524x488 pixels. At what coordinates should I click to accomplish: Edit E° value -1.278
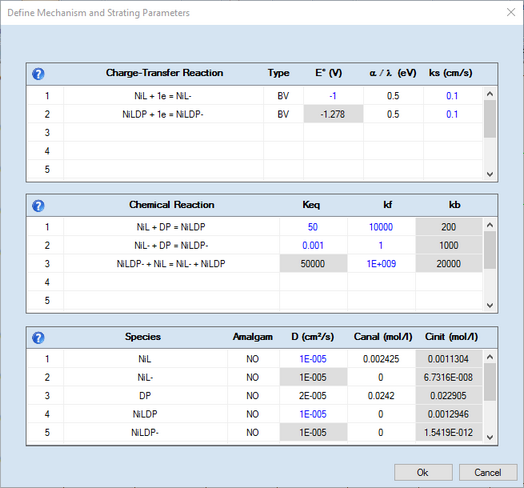[333, 114]
